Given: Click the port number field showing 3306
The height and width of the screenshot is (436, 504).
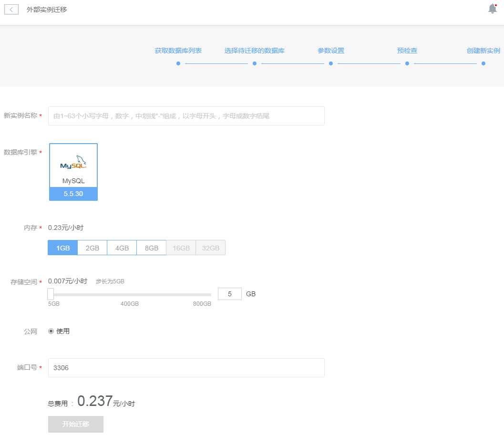Looking at the screenshot, I should [x=186, y=367].
